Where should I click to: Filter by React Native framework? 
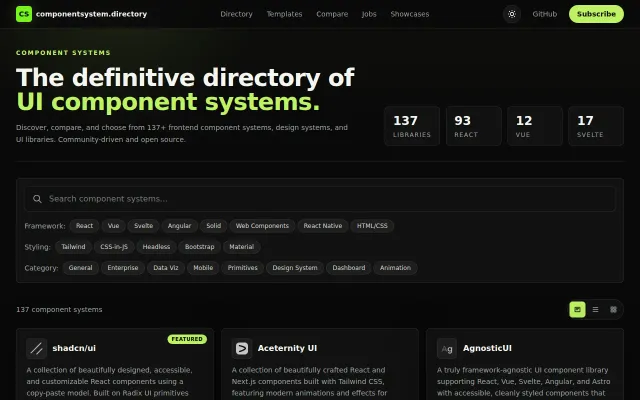pyautogui.click(x=322, y=226)
